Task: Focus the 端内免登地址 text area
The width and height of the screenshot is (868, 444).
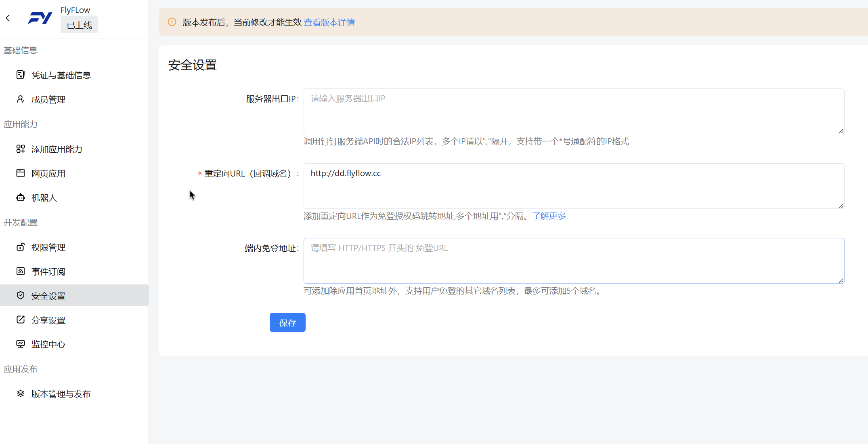Action: coord(574,261)
